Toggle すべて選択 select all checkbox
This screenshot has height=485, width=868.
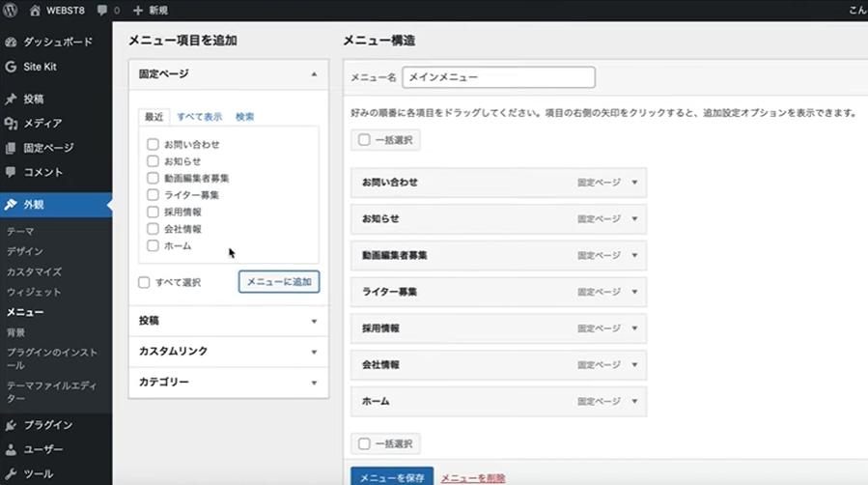pyautogui.click(x=144, y=282)
